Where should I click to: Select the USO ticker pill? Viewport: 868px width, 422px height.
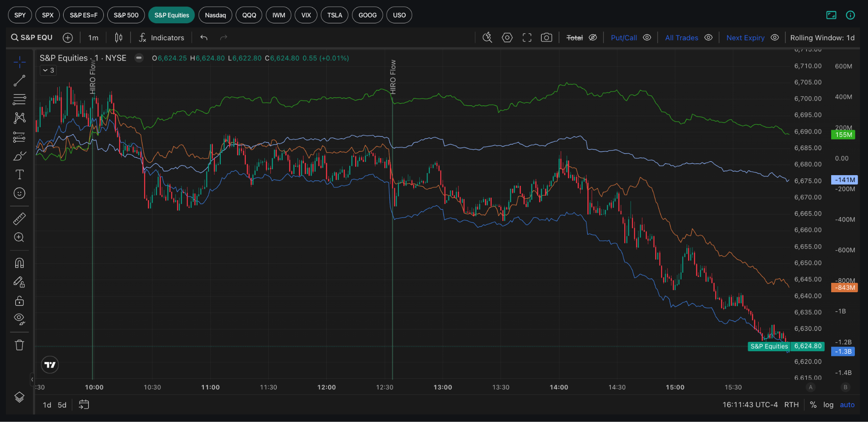click(x=399, y=15)
